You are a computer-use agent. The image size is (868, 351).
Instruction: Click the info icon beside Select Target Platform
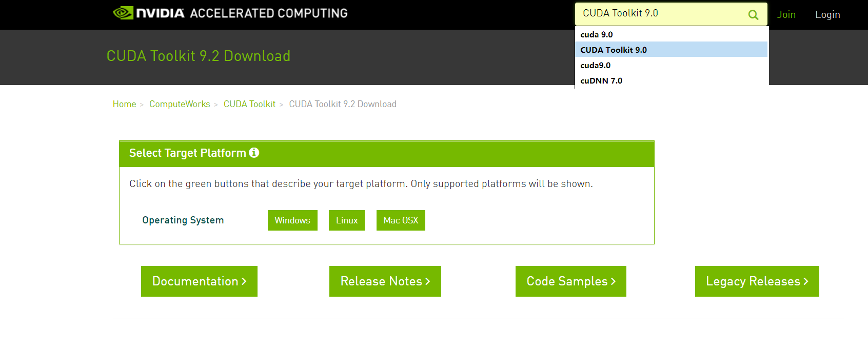(254, 153)
